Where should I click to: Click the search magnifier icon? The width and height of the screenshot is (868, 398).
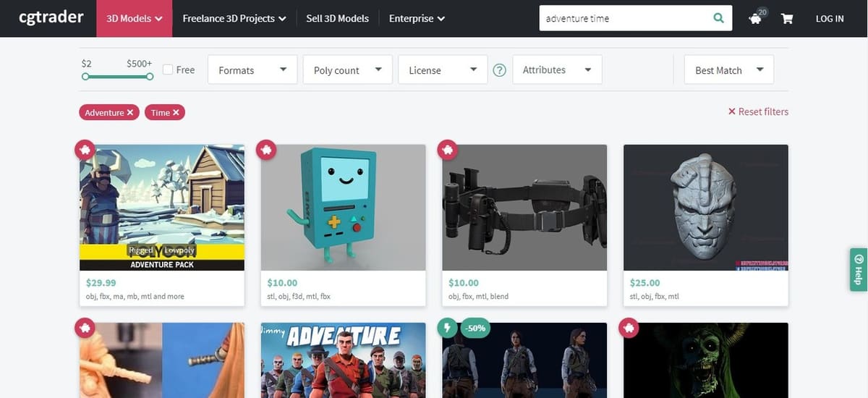point(718,18)
